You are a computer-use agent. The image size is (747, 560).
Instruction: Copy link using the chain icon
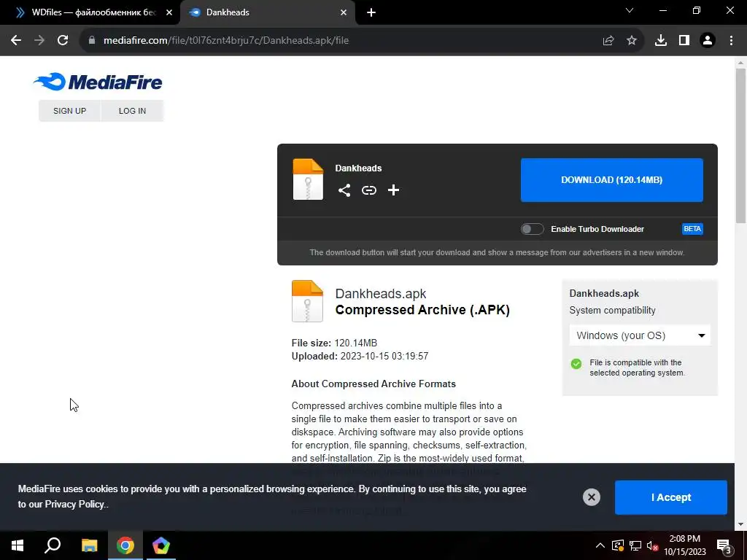pos(368,190)
